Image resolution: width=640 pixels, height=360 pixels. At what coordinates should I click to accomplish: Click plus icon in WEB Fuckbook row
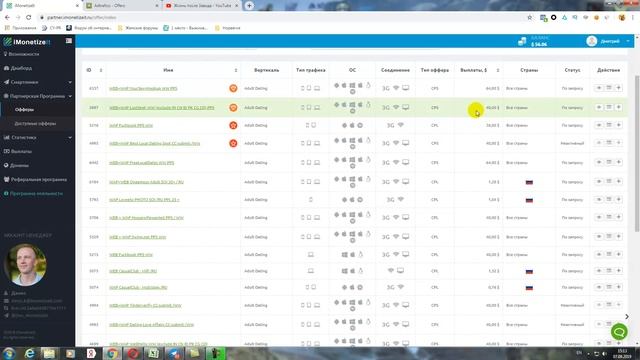[618, 254]
